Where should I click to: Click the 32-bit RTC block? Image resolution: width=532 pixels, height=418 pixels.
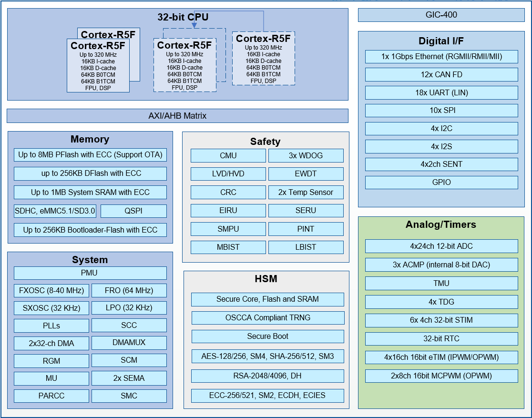[441, 339]
